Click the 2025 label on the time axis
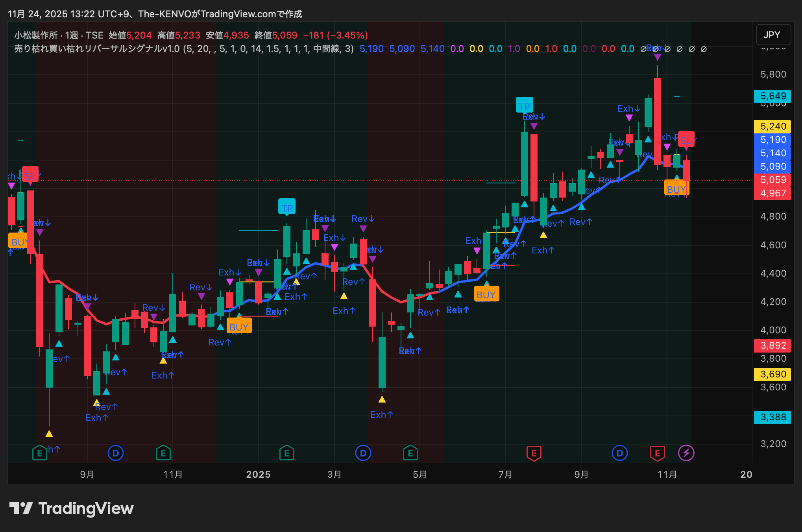The width and height of the screenshot is (802, 532). [x=258, y=474]
